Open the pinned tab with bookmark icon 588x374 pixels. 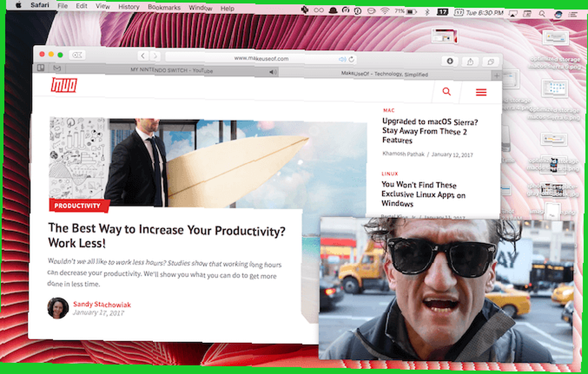coord(41,68)
